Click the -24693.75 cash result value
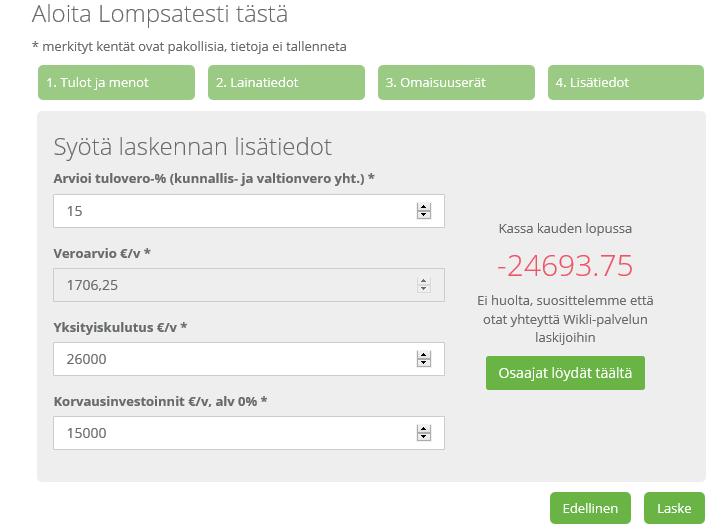The width and height of the screenshot is (724, 532). [x=565, y=266]
